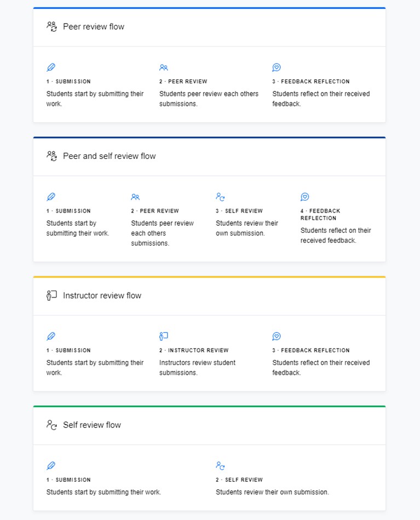Screen dimensions: 420x520
Task: Click the Self review flow header icon
Action: tap(51, 425)
